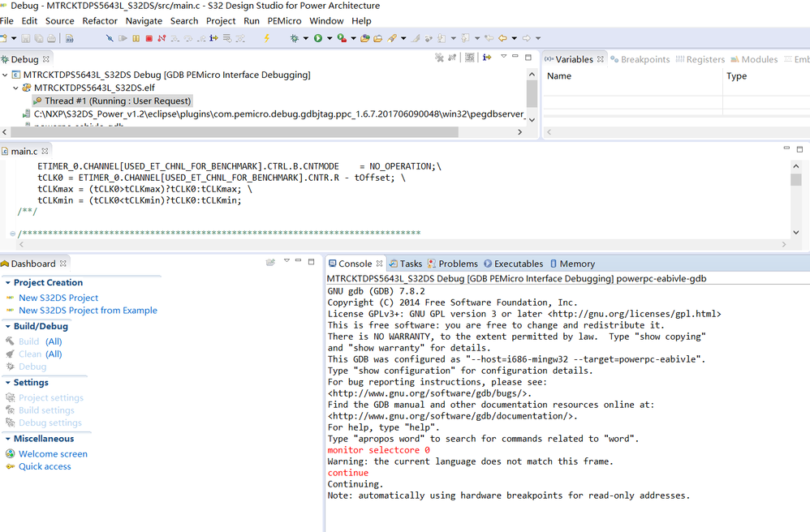810x532 pixels.
Task: Click the Drop to Frame icon
Action: click(x=227, y=38)
